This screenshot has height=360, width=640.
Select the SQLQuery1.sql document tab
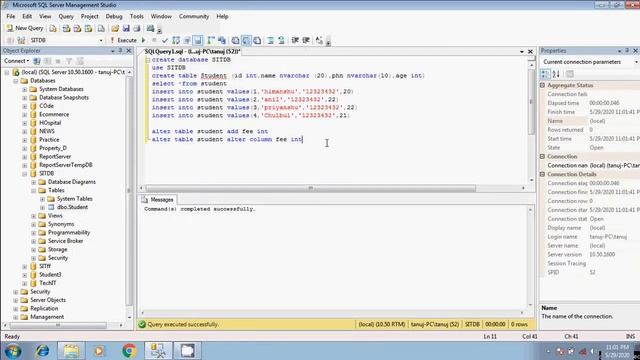point(192,51)
